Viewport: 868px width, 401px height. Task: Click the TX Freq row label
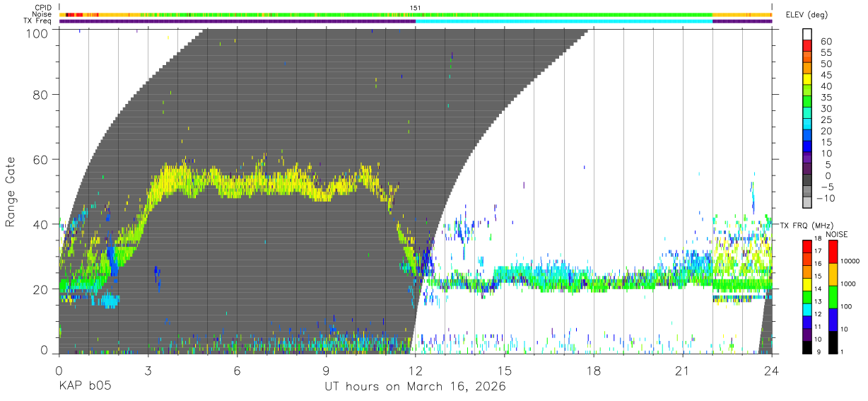(37, 21)
